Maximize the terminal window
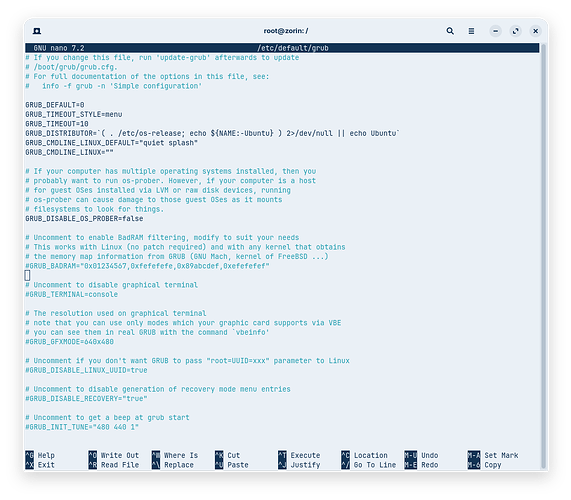 515,31
